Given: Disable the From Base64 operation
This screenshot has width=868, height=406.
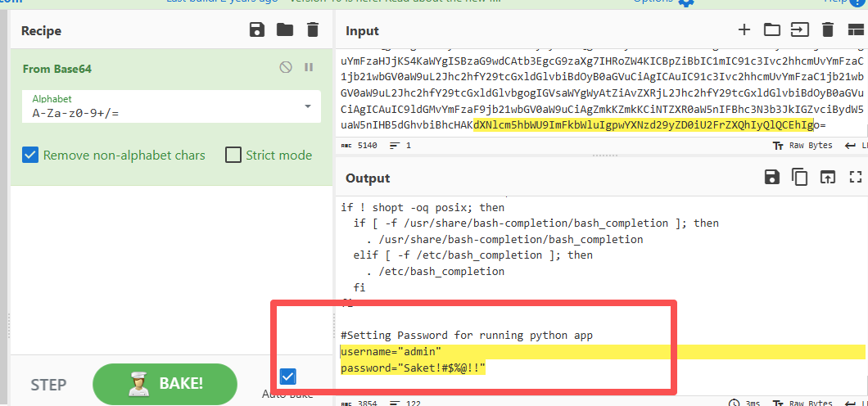Looking at the screenshot, I should 286,68.
